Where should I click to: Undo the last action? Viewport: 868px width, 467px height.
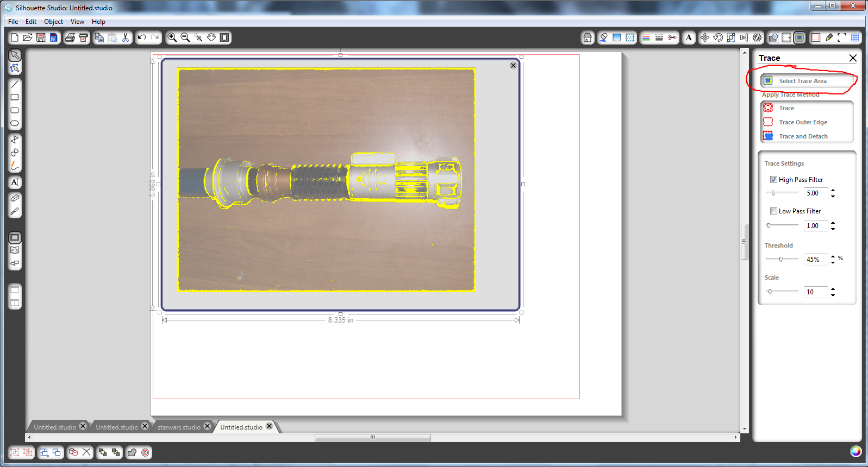[x=142, y=37]
